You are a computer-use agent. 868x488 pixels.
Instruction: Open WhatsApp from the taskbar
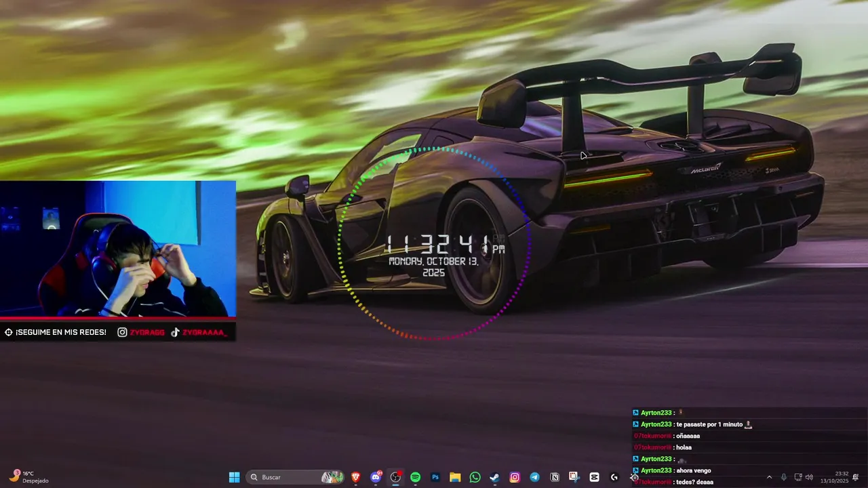[x=475, y=477]
